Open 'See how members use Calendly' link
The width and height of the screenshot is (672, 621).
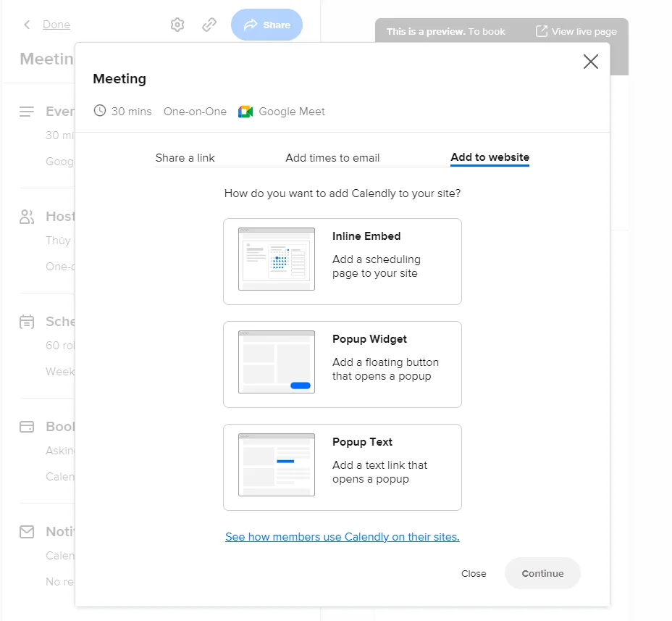click(343, 537)
